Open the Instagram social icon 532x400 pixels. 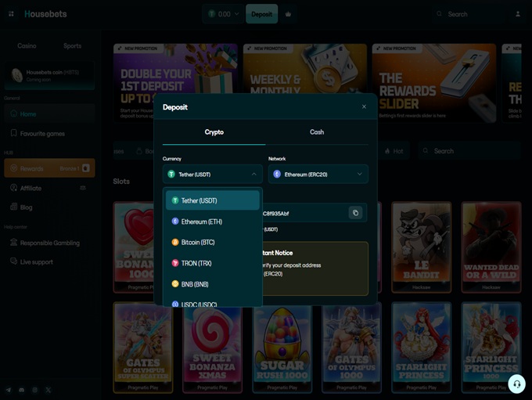point(35,390)
